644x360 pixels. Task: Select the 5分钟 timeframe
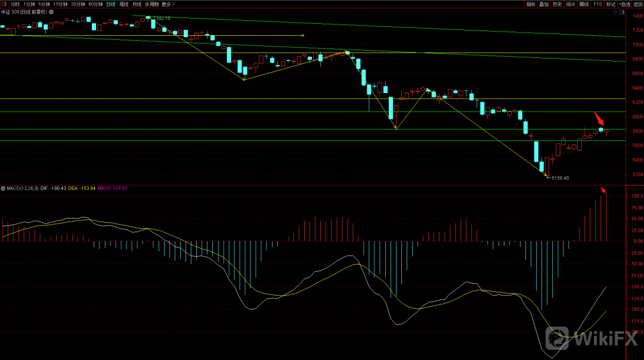click(45, 4)
